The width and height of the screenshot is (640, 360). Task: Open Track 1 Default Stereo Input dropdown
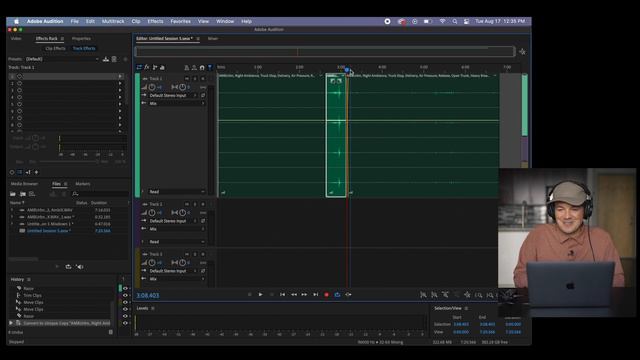173,96
